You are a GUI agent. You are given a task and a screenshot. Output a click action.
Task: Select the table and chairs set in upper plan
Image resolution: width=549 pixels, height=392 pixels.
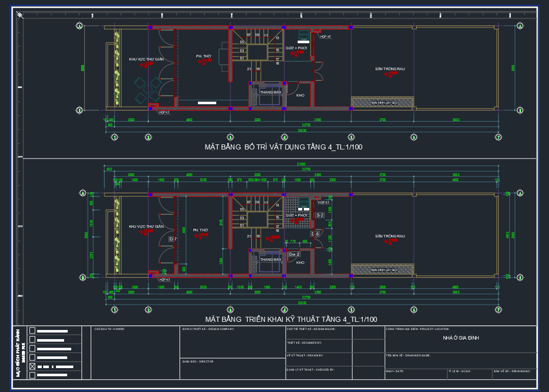coord(147,88)
